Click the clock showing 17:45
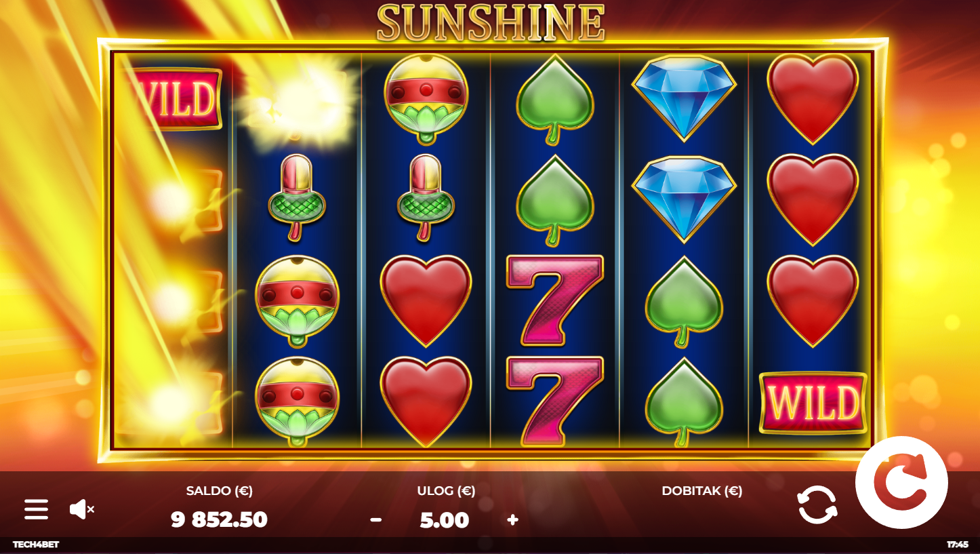 click(x=957, y=545)
